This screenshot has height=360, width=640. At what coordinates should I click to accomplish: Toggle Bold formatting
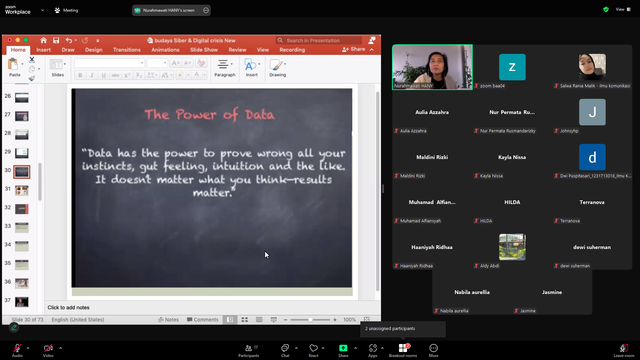click(x=80, y=75)
